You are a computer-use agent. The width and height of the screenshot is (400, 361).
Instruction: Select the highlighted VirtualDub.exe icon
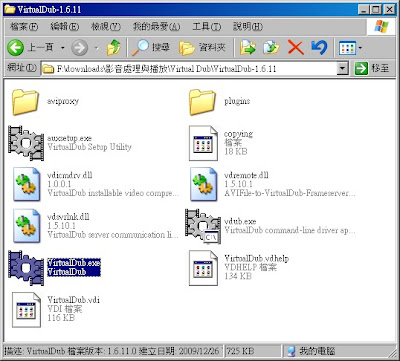[x=26, y=268]
